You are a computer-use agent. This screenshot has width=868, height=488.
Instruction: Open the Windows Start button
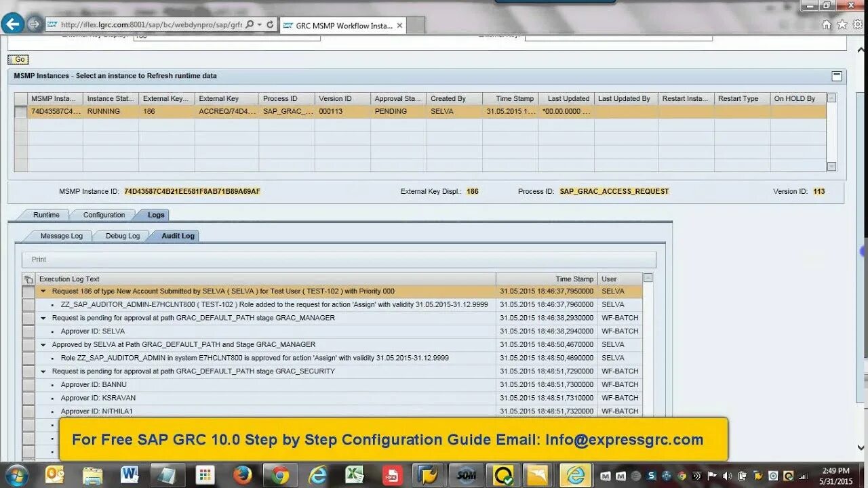coord(16,475)
